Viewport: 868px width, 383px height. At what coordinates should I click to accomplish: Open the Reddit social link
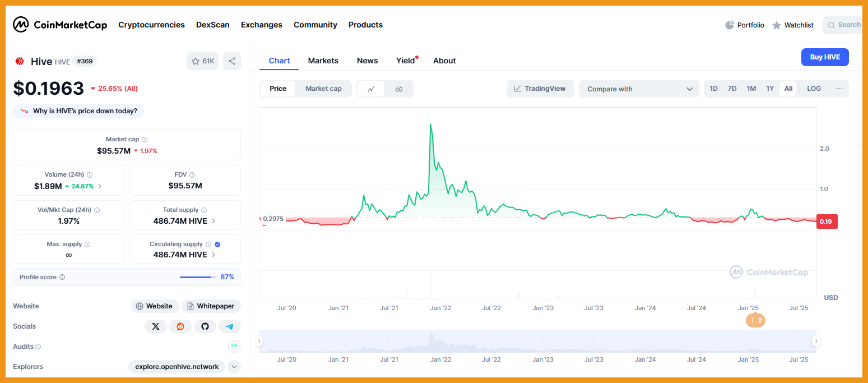pyautogui.click(x=180, y=326)
